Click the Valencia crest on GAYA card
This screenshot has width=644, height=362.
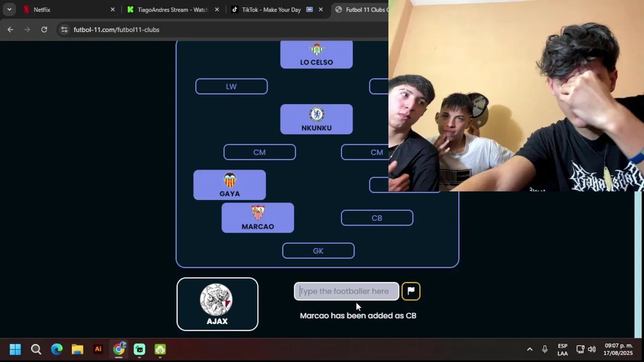[x=229, y=180]
